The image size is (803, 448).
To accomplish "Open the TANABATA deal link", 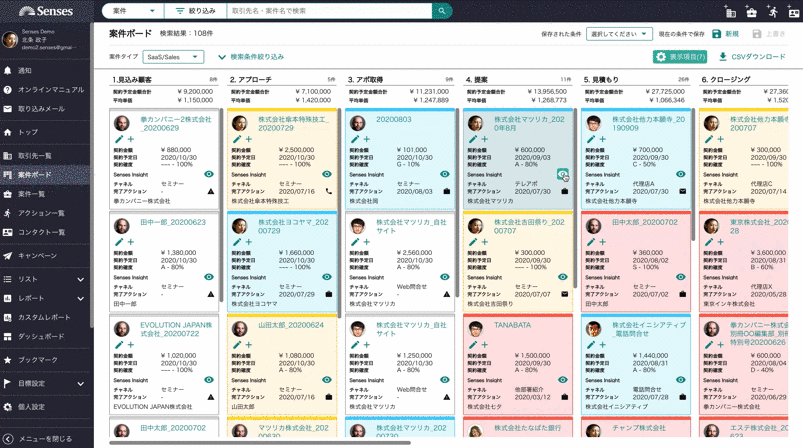I will coord(512,325).
